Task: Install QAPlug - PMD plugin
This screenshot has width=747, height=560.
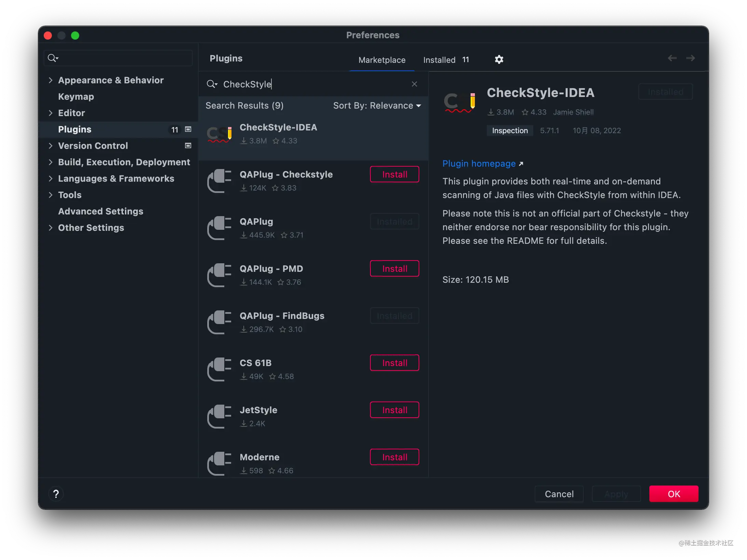Action: click(394, 268)
